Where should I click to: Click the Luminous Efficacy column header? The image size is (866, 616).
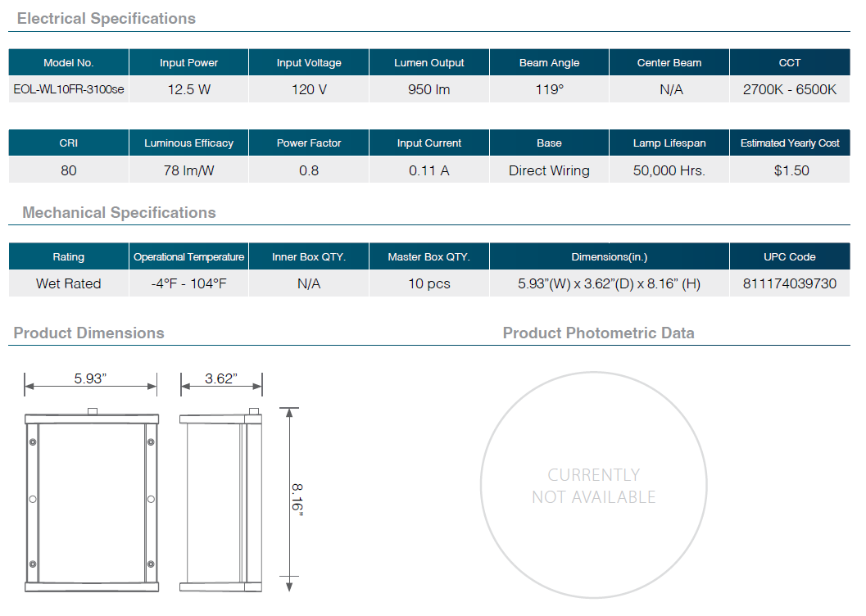(189, 143)
